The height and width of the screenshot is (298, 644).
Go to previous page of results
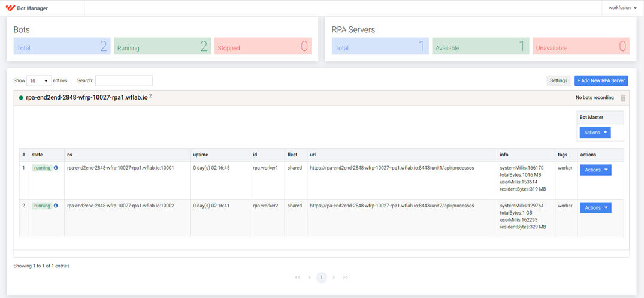click(309, 278)
